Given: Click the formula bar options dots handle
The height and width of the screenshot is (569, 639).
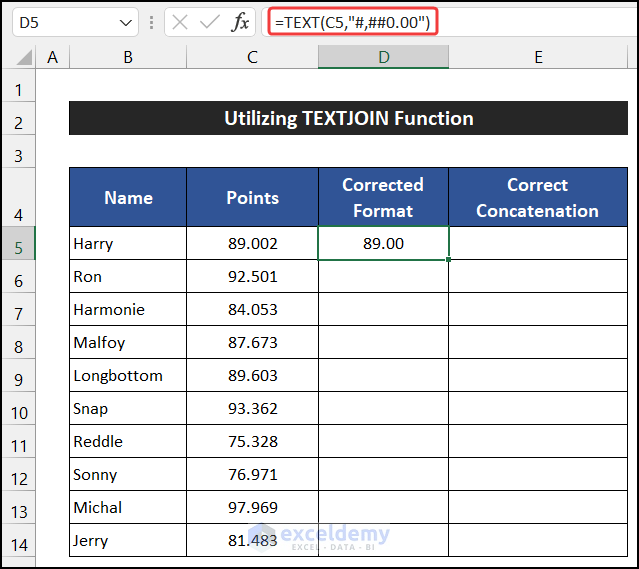Looking at the screenshot, I should click(x=153, y=22).
